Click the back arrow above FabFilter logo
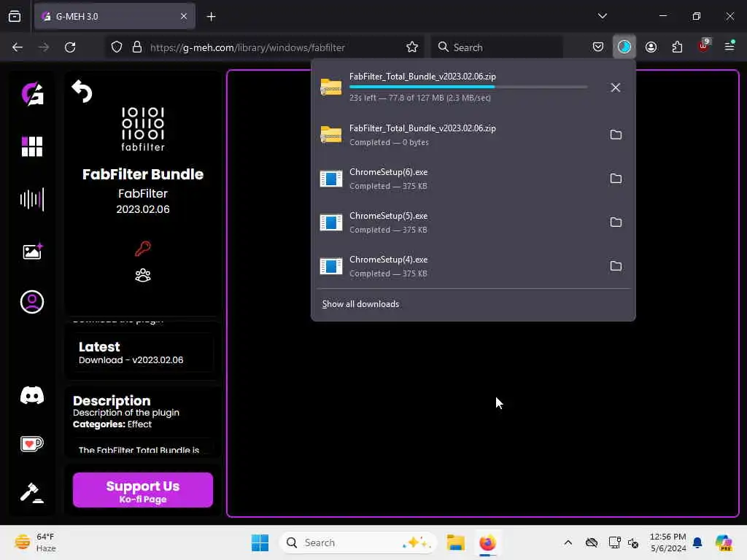 (x=82, y=91)
